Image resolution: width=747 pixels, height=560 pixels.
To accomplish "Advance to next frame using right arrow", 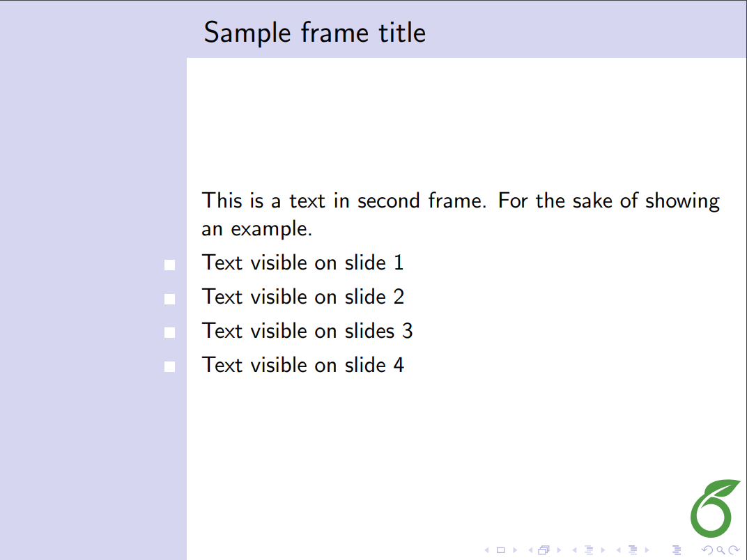I will point(558,550).
